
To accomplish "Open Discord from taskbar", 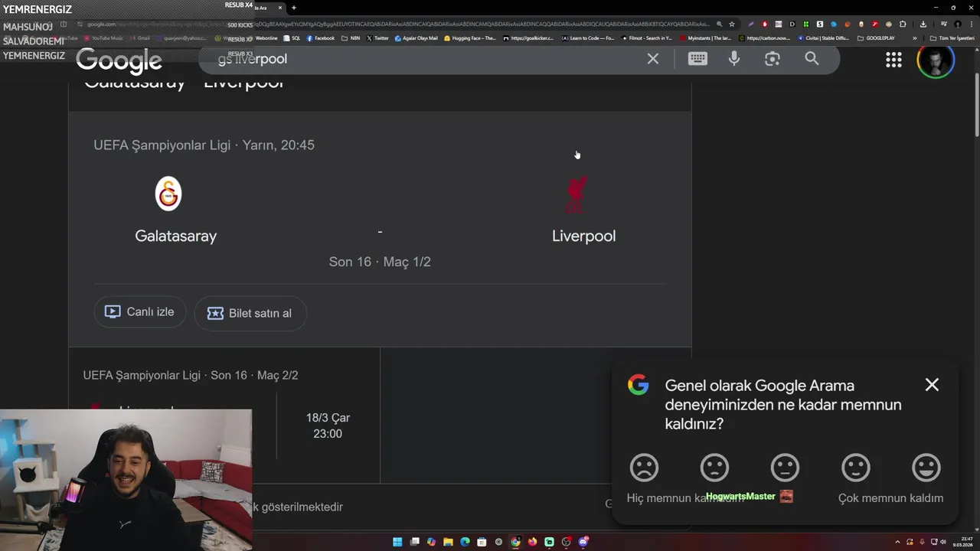I will point(583,542).
